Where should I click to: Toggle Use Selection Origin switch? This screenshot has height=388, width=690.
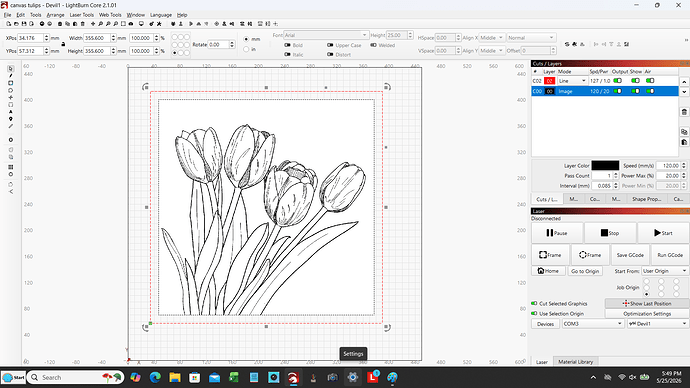[x=534, y=314]
